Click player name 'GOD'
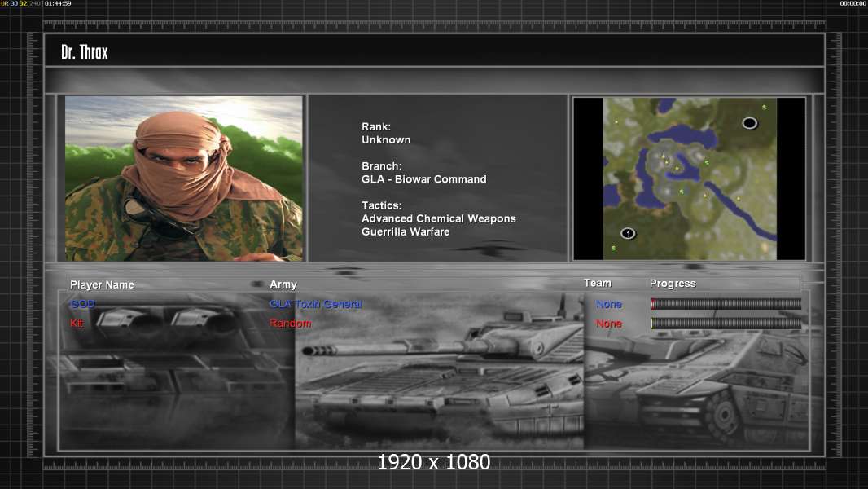The width and height of the screenshot is (868, 489). point(82,304)
